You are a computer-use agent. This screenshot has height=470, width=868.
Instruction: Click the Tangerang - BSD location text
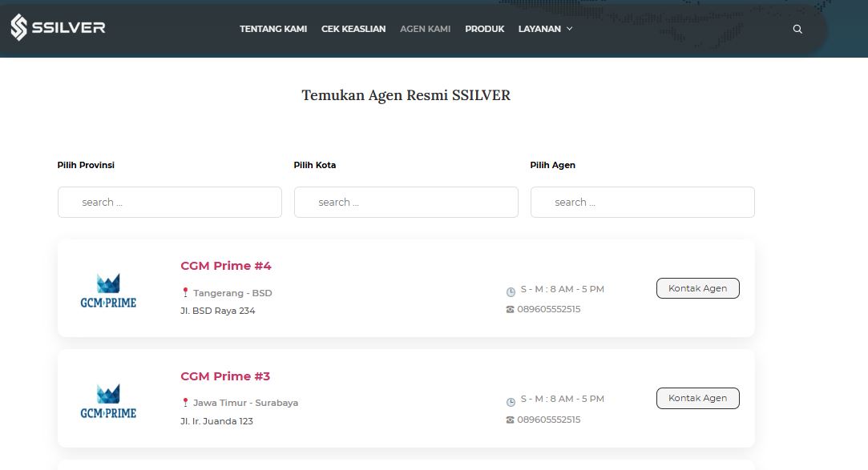(232, 293)
